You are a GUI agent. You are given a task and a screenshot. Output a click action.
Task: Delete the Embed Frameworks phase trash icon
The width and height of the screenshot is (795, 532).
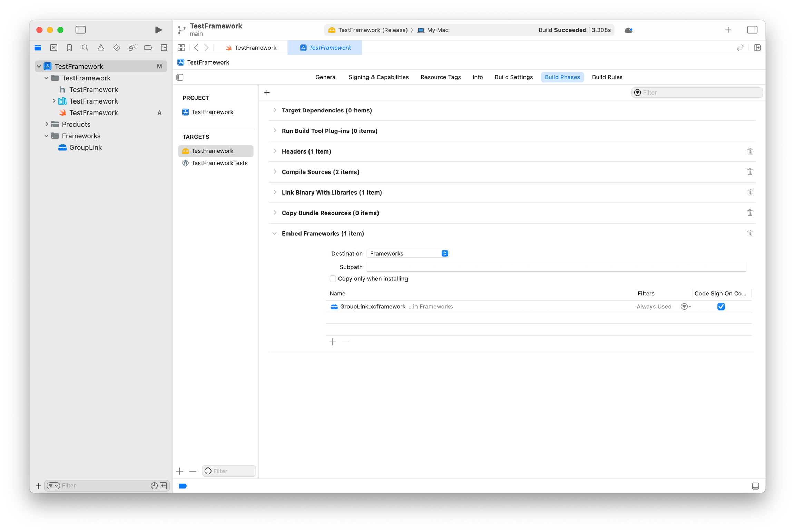[x=749, y=233]
